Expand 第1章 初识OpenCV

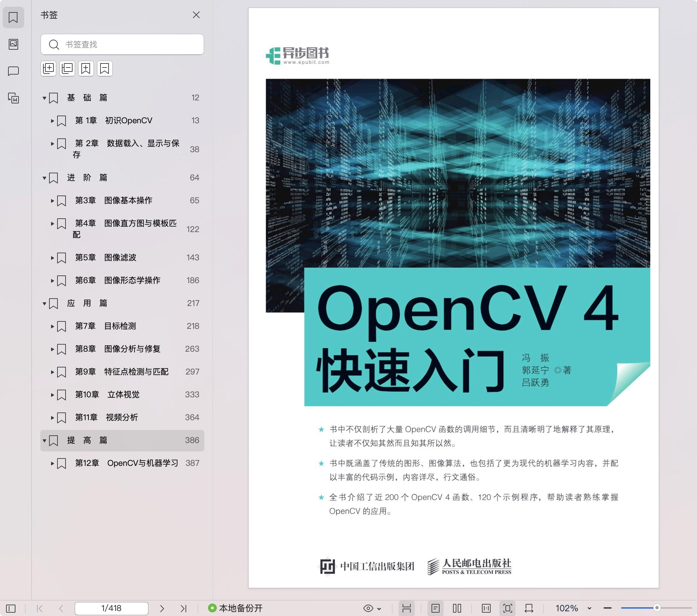tap(52, 121)
